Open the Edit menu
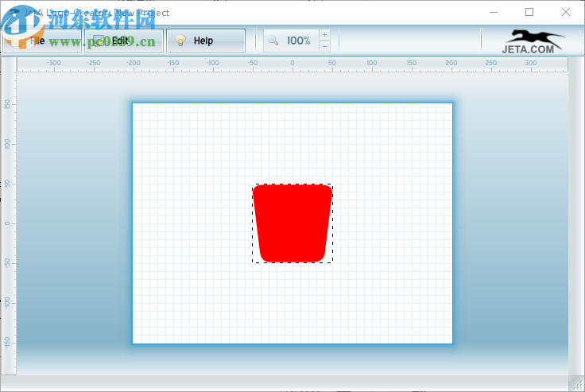This screenshot has height=392, width=585. point(124,41)
